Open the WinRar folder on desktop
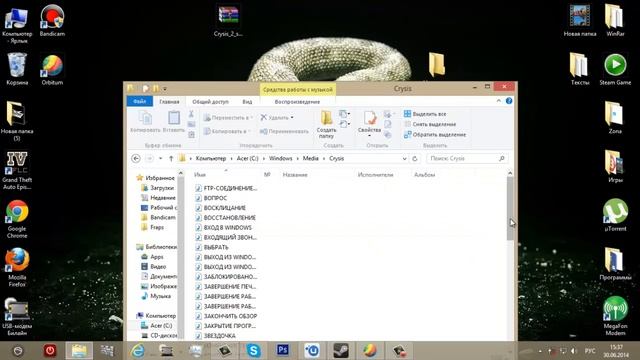640x360 pixels. pyautogui.click(x=615, y=20)
